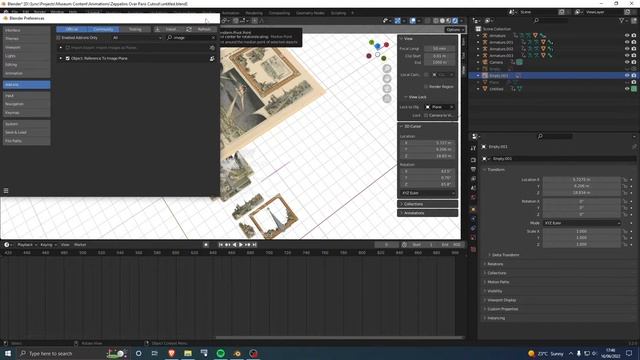Open the System section in Preferences

(27, 124)
